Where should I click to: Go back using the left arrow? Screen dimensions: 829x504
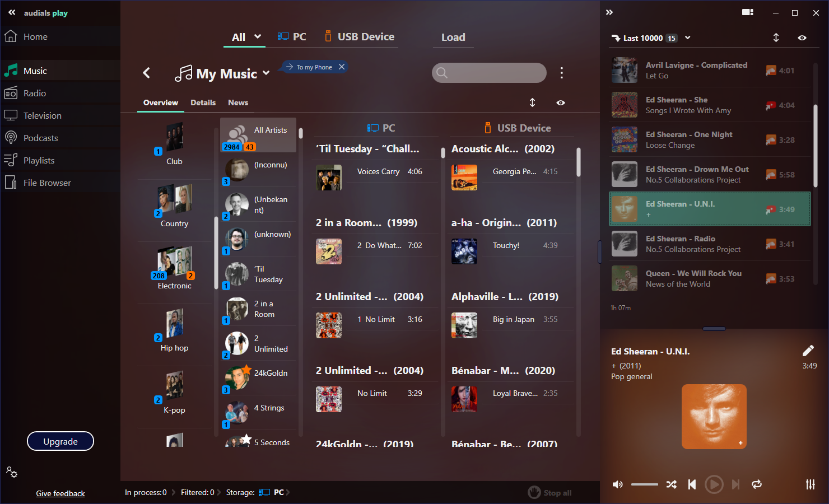point(147,73)
